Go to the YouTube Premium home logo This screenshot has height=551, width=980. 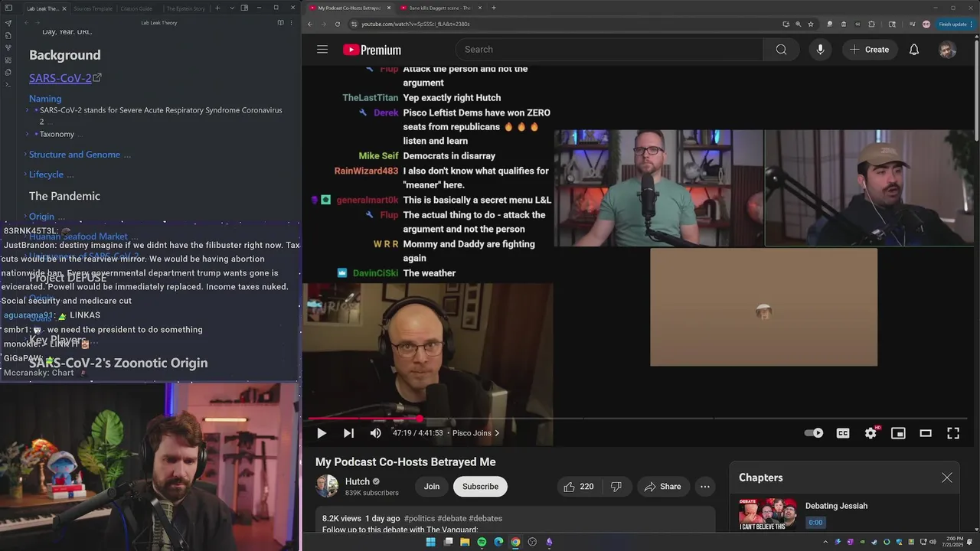[x=372, y=50]
